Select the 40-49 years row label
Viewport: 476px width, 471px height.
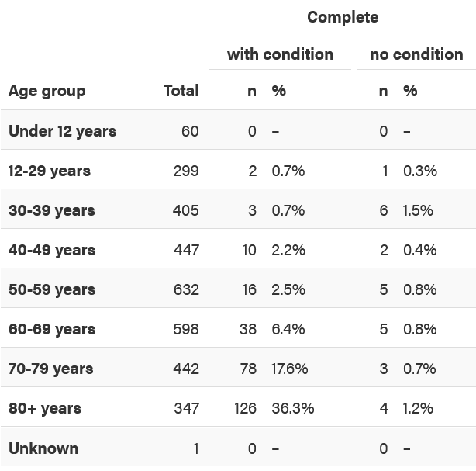pyautogui.click(x=52, y=250)
